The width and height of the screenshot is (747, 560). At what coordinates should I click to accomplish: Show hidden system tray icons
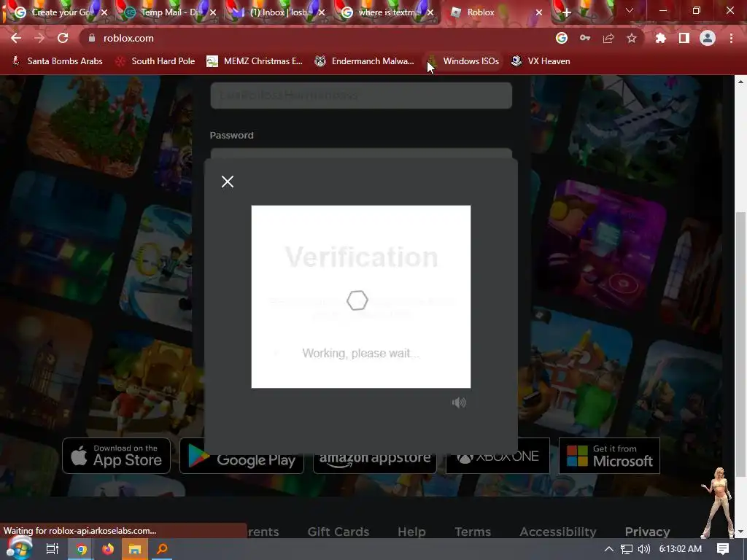[x=609, y=549]
